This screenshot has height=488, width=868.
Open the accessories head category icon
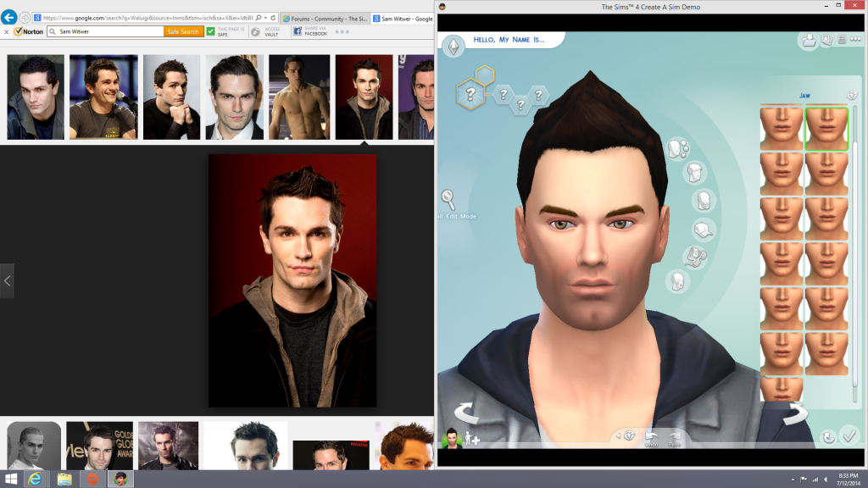[694, 258]
